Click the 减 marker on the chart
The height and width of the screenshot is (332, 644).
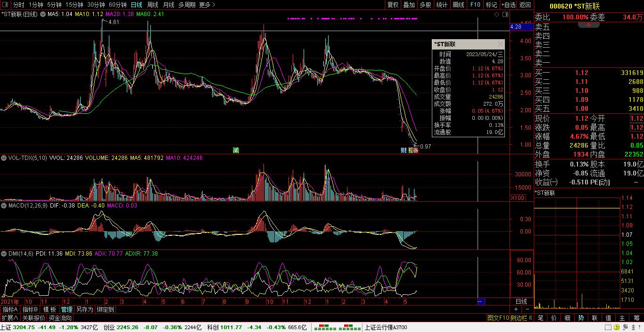coord(236,150)
